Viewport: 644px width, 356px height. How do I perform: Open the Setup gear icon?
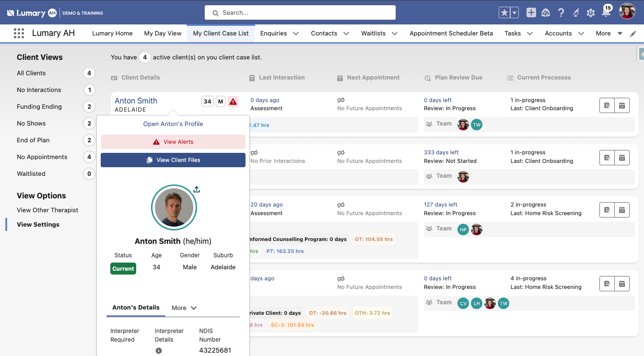click(x=591, y=13)
